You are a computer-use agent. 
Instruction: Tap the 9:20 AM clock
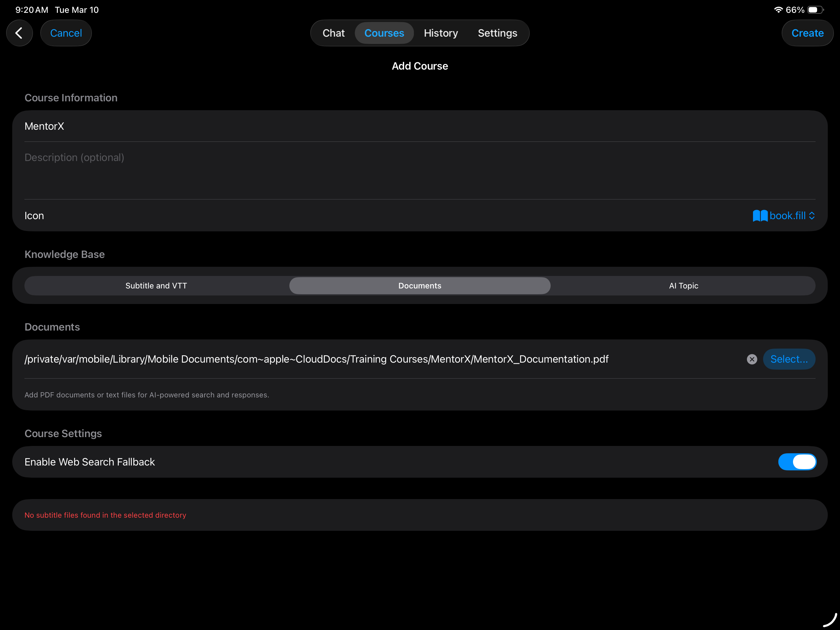coord(32,10)
